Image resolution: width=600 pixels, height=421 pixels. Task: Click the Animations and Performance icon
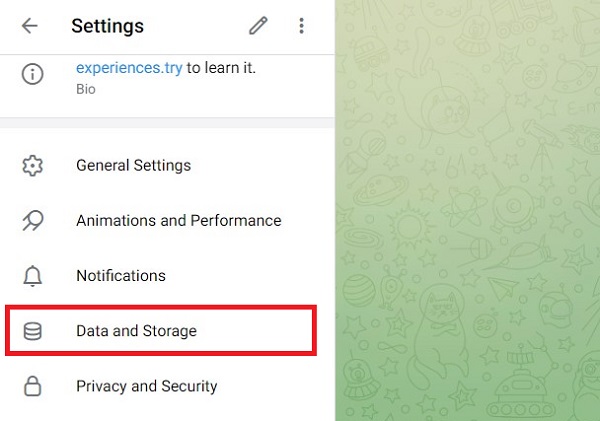(33, 221)
